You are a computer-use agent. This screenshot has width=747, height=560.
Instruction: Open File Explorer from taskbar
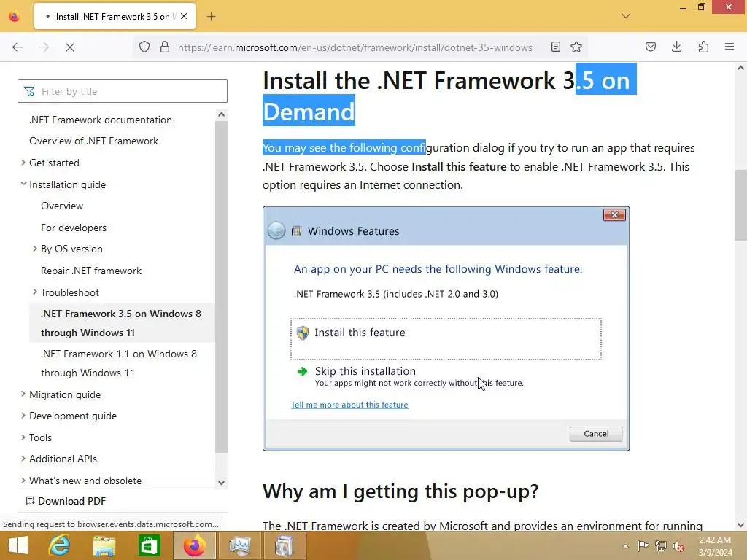click(x=104, y=545)
